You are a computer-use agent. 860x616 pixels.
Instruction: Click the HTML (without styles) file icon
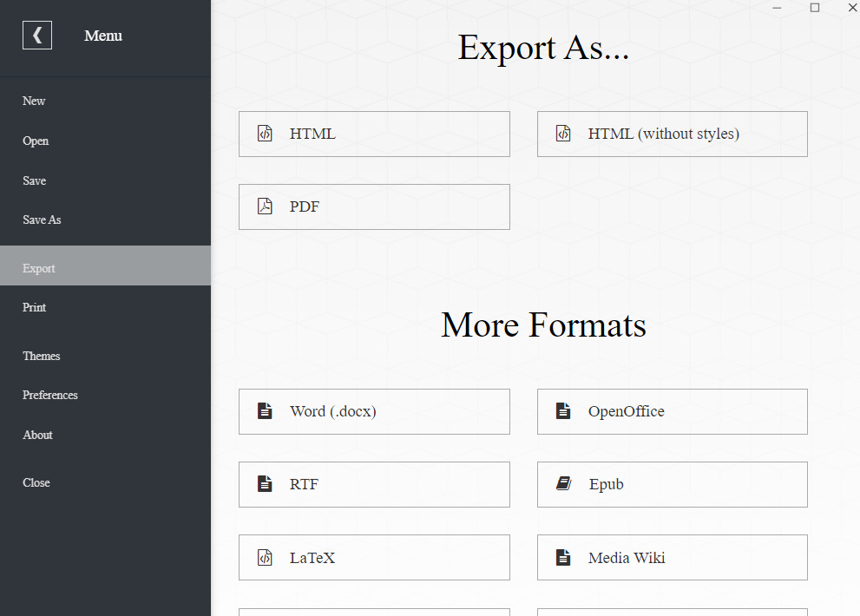[x=563, y=134]
